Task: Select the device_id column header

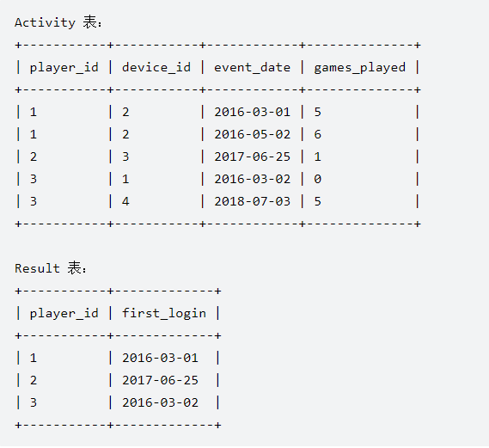Action: point(156,67)
